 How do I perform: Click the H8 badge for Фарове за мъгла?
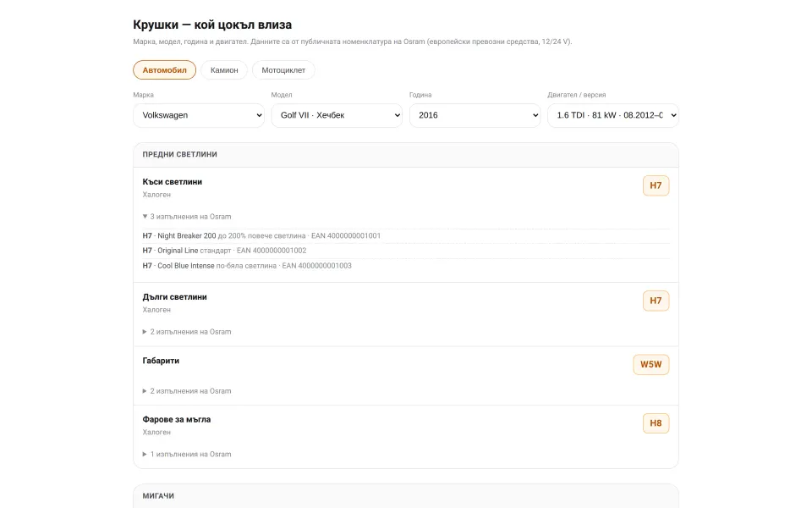(x=656, y=423)
